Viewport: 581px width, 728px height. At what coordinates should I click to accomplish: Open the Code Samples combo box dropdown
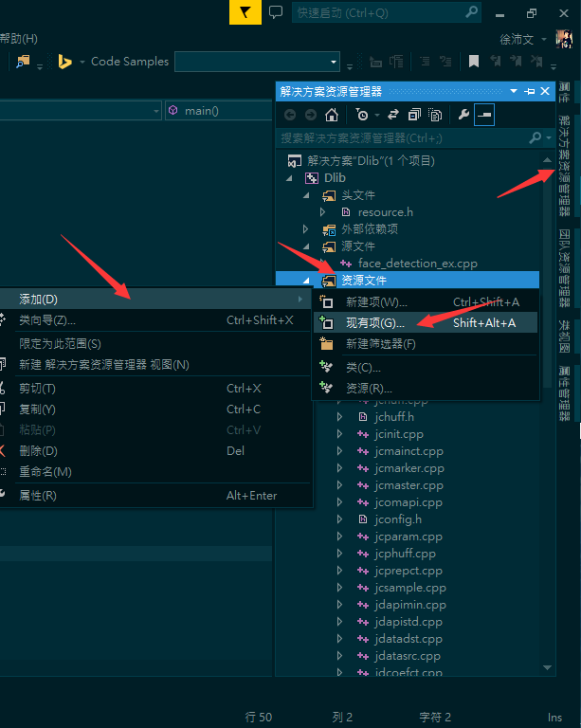pyautogui.click(x=334, y=62)
